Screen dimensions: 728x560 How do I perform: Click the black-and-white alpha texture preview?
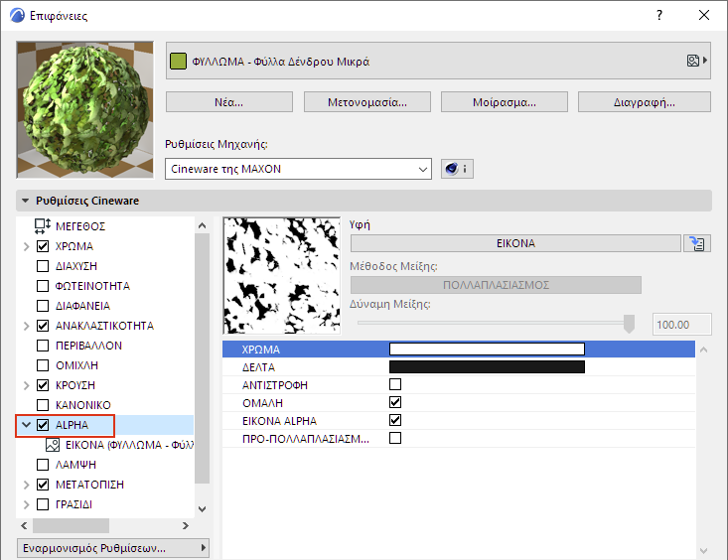[282, 275]
